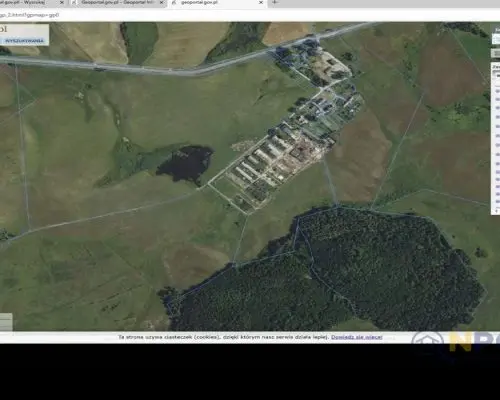Close the first 'Wysokiej' browser tab

[62, 3]
